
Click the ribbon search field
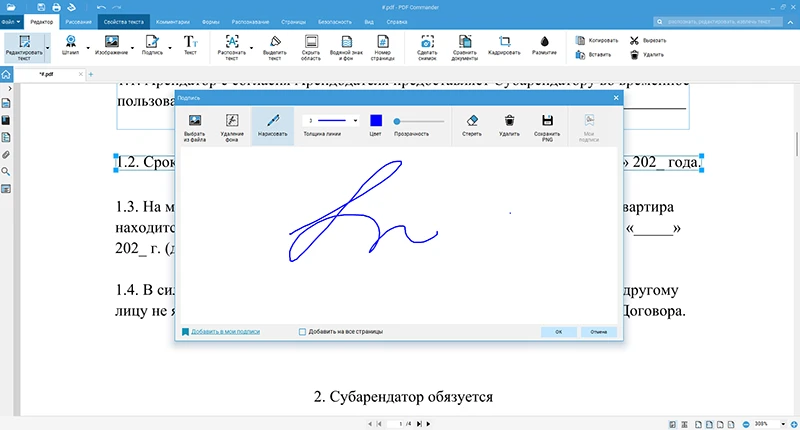718,22
